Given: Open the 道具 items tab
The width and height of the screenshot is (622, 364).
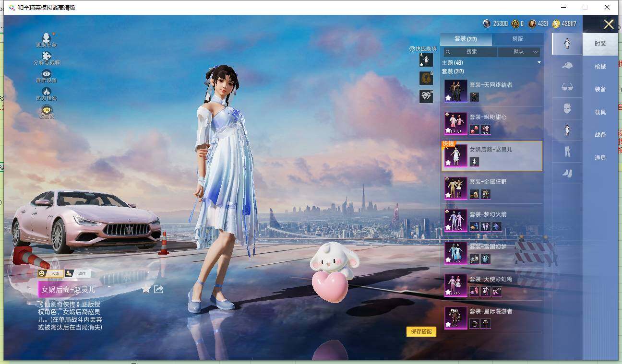Looking at the screenshot, I should [x=600, y=158].
